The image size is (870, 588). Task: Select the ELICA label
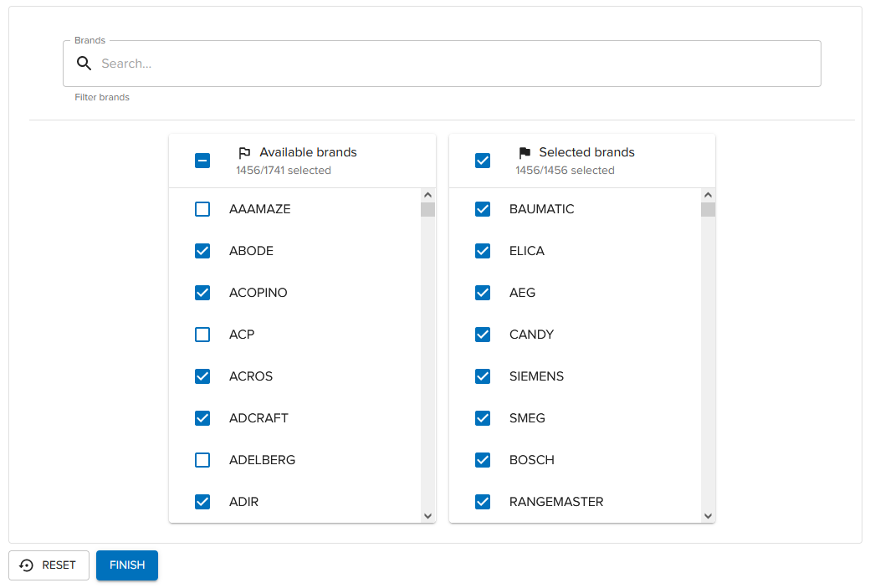[526, 251]
